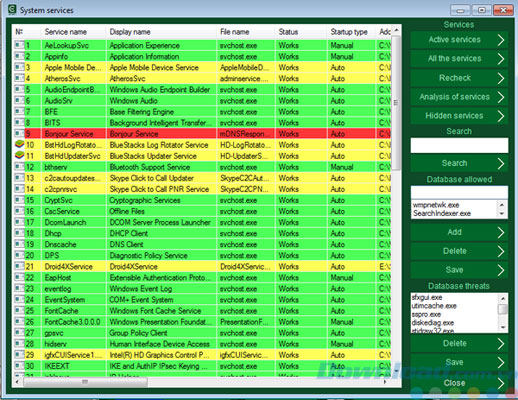Select SearchIndexer.exe in allowed list

tap(442, 213)
